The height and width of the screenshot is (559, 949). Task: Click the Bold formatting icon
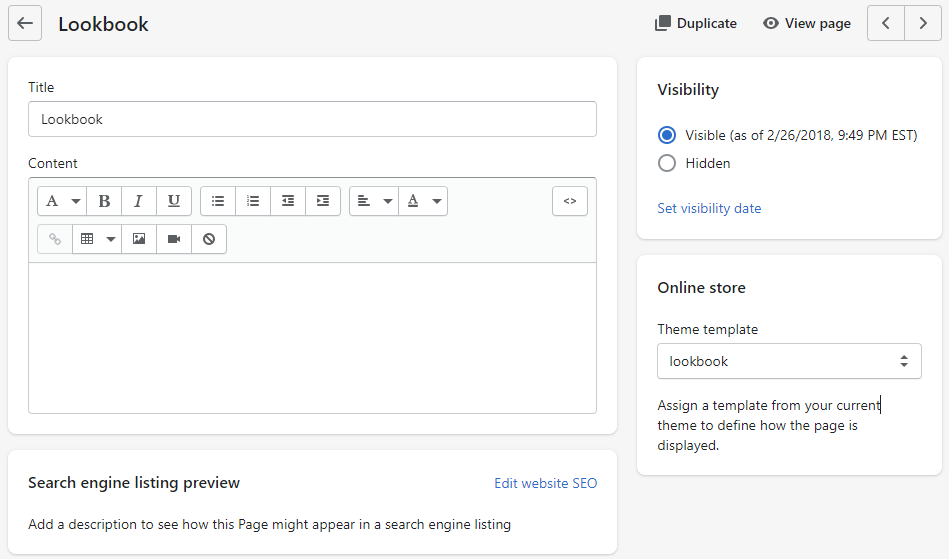104,201
